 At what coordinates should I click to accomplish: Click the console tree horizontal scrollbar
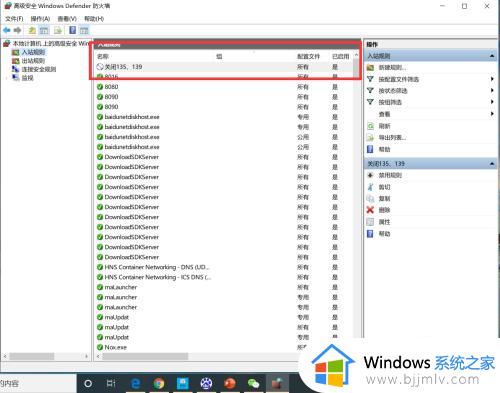[32, 356]
